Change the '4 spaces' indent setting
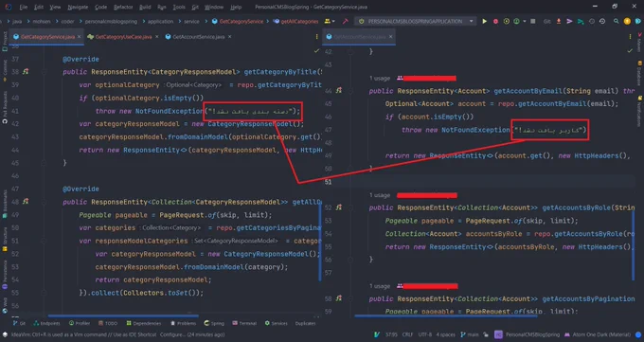Image resolution: width=644 pixels, height=342 pixels. (446, 334)
